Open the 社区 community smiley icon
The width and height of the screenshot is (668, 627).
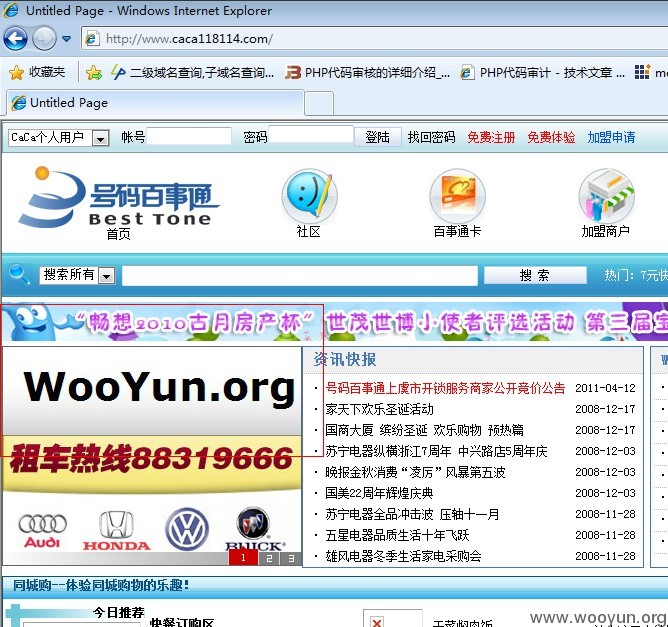pyautogui.click(x=309, y=196)
